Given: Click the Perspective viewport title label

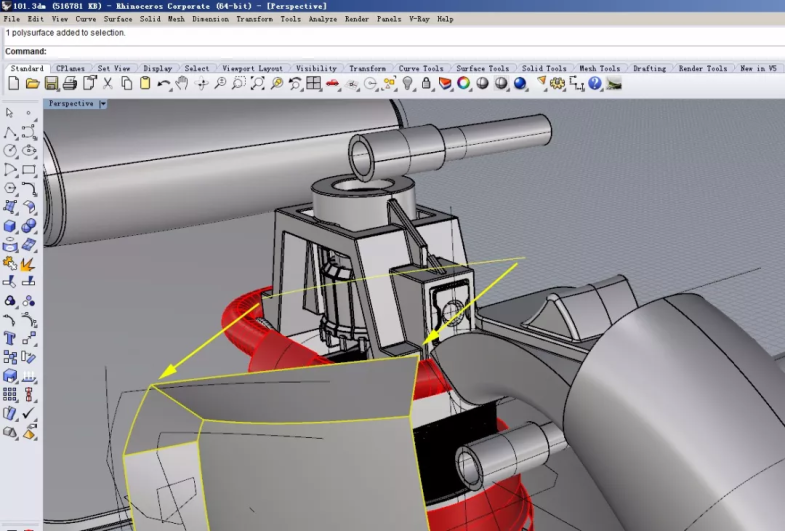Looking at the screenshot, I should (x=71, y=104).
